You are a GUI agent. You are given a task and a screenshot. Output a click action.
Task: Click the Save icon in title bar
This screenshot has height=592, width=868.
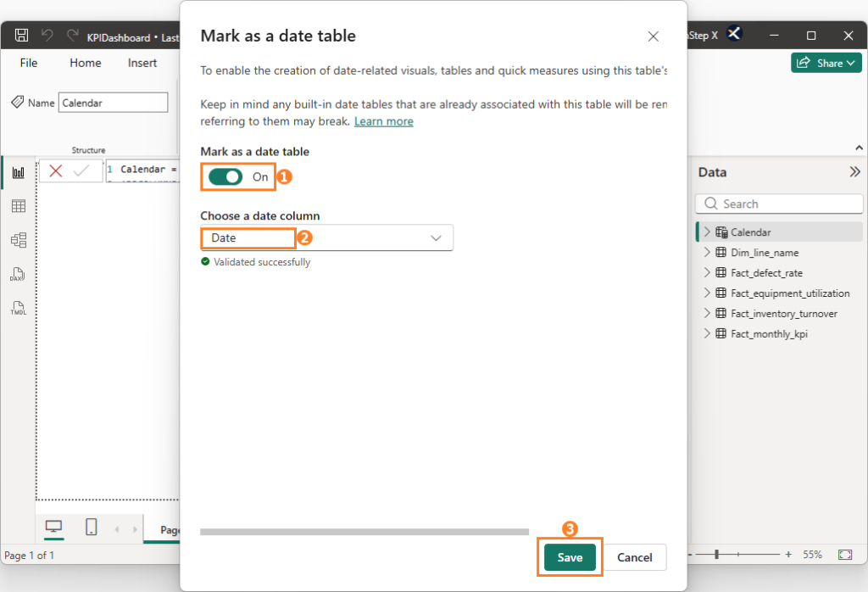pyautogui.click(x=21, y=36)
